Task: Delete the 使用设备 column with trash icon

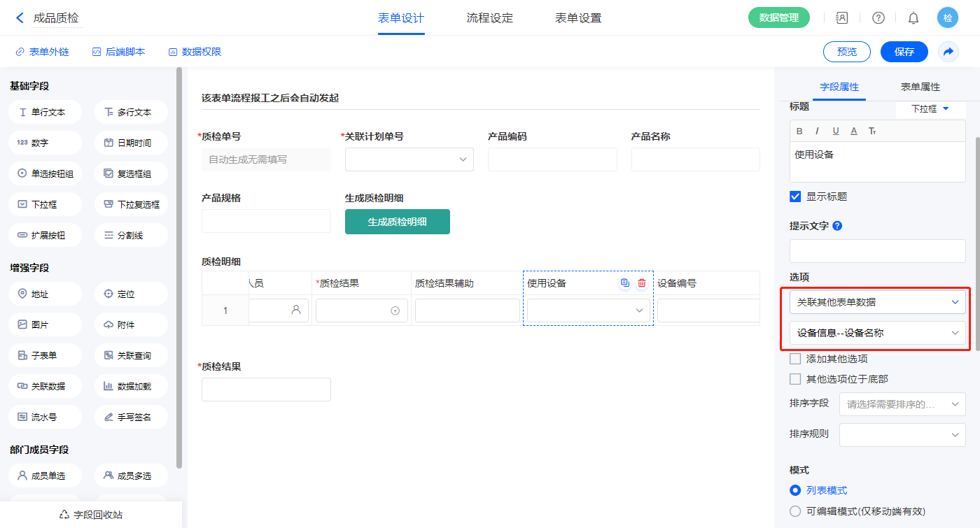Action: coord(642,283)
